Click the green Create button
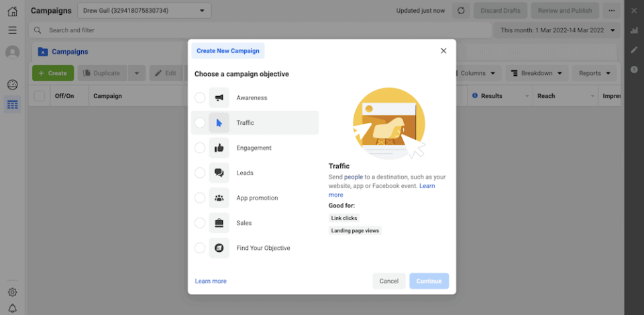 click(x=53, y=73)
